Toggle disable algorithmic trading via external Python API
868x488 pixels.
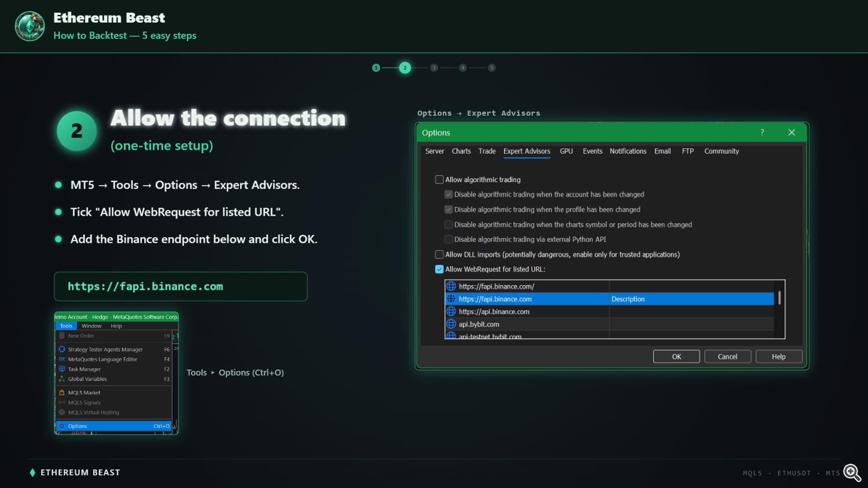tap(448, 239)
